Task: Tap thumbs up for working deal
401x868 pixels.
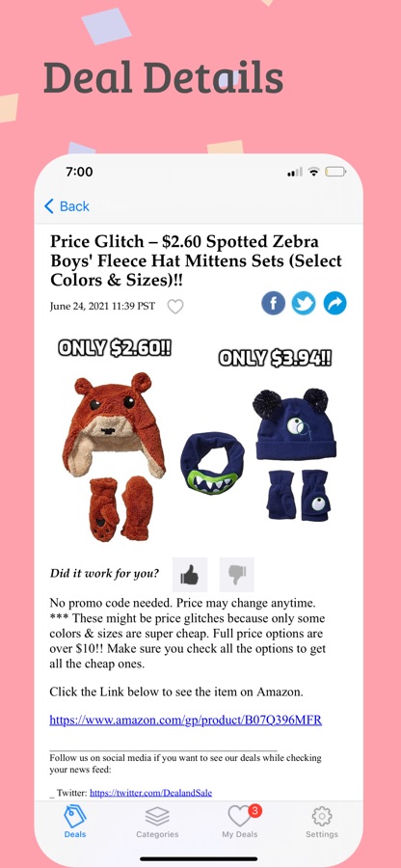Action: 190,575
